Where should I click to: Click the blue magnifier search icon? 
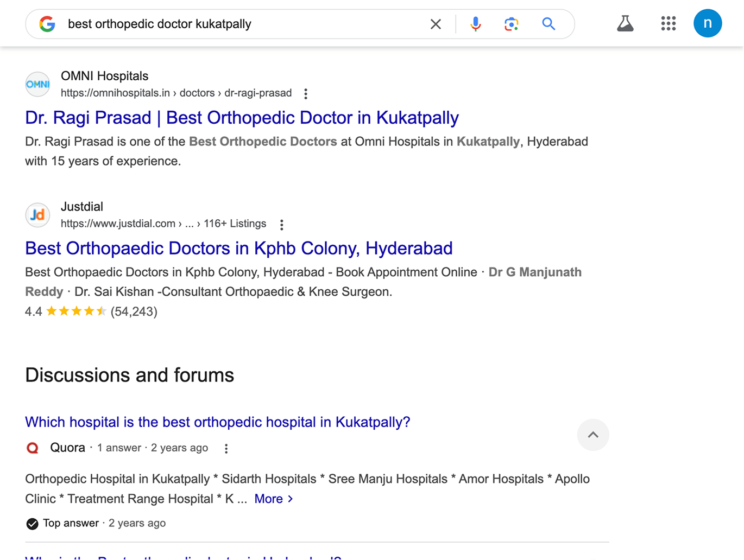click(x=548, y=24)
